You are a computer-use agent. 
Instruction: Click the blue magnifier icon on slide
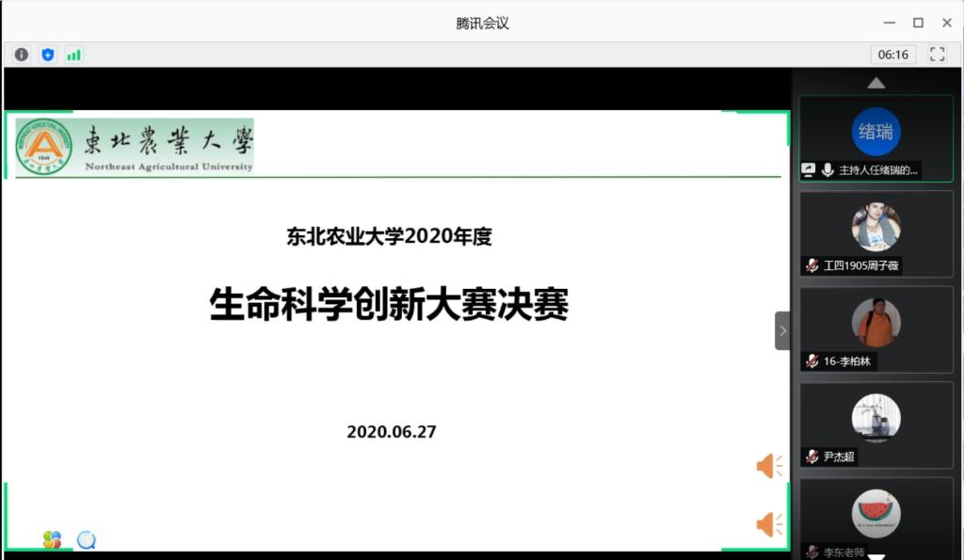click(87, 539)
